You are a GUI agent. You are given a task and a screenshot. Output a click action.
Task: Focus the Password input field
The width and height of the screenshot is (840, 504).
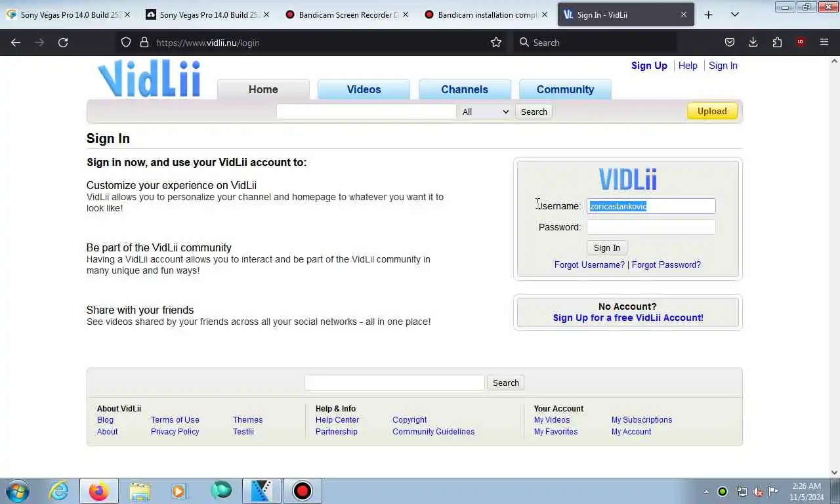point(651,227)
